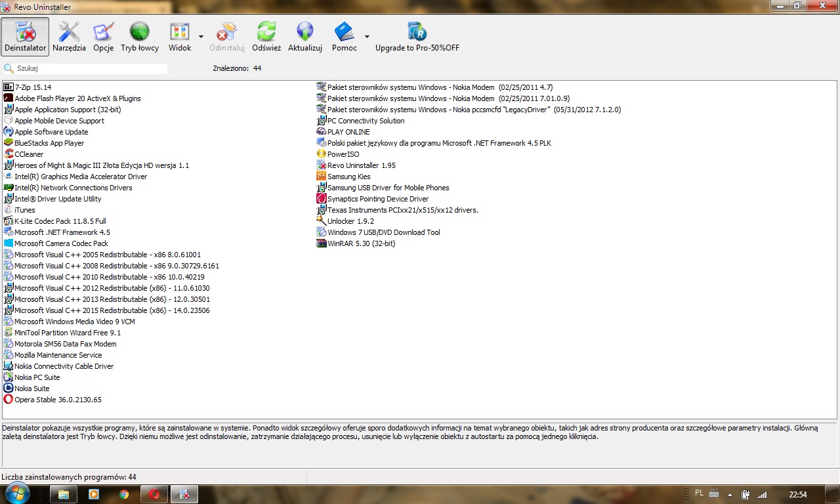840x504 pixels.
Task: Select Revo Uninstaller 1.95 icon
Action: coord(322,165)
